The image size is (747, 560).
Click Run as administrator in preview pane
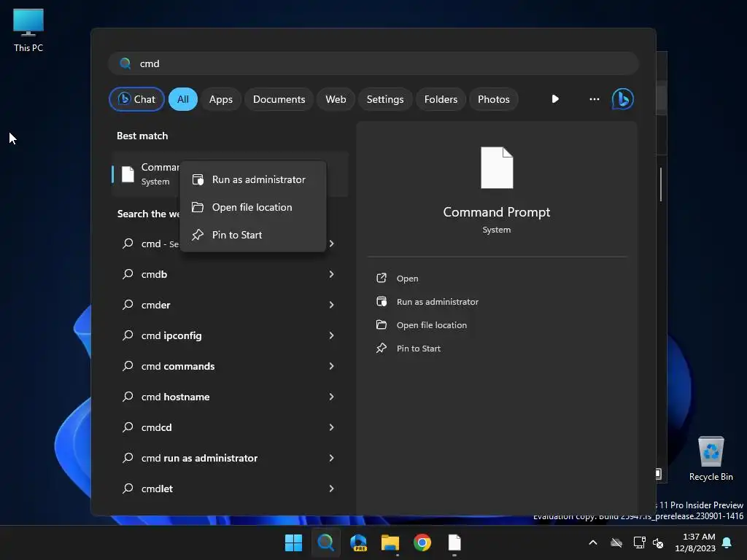(x=427, y=301)
